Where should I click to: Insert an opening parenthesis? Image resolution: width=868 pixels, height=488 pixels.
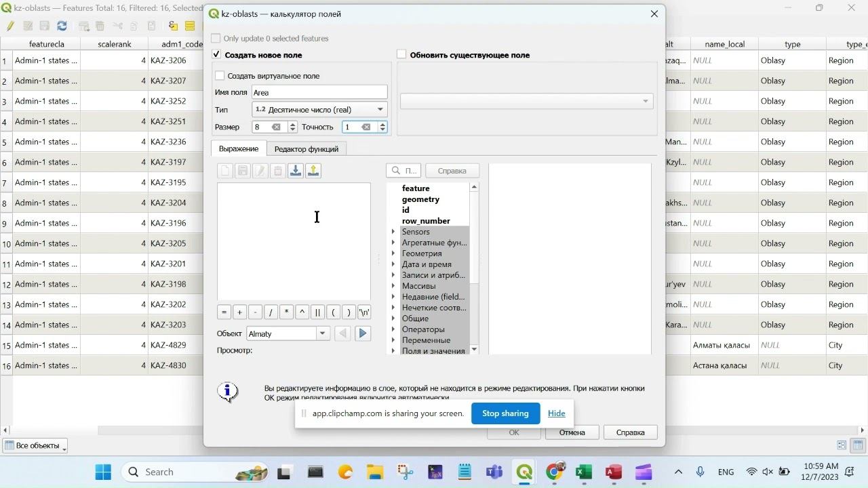click(333, 312)
